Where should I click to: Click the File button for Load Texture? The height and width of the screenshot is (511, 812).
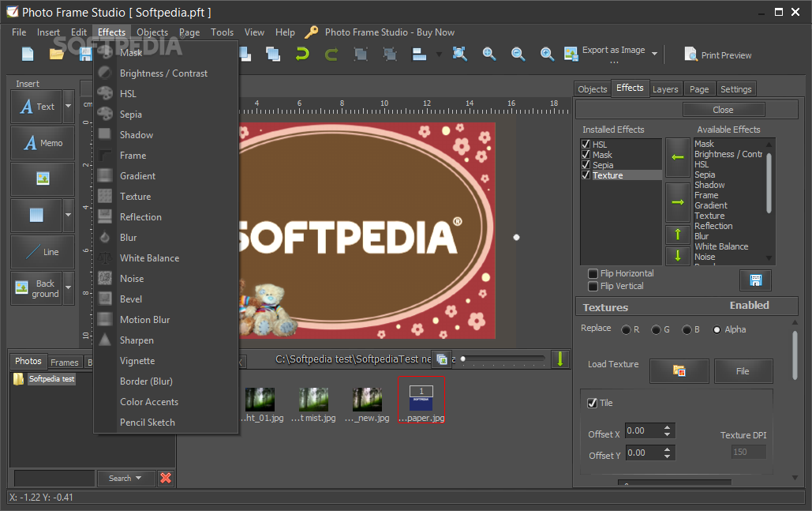click(x=743, y=371)
